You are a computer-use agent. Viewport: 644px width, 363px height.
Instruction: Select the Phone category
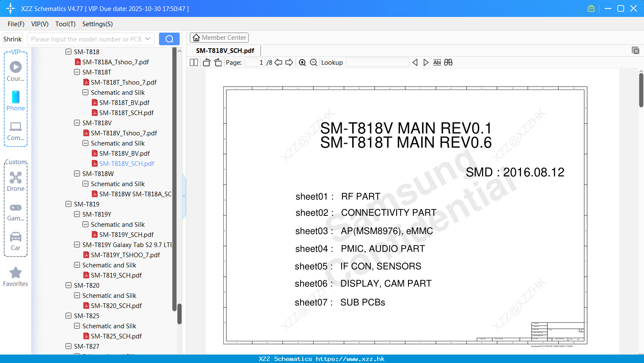point(16,101)
